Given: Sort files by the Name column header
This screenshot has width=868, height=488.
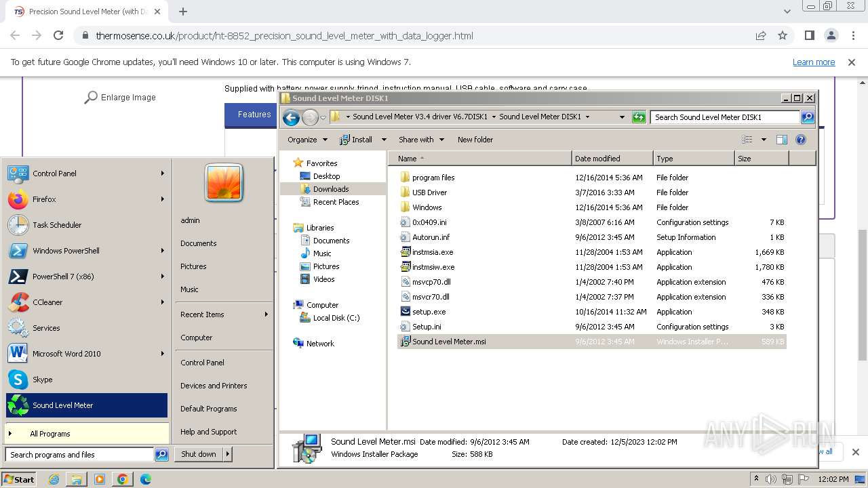Looking at the screenshot, I should point(480,159).
